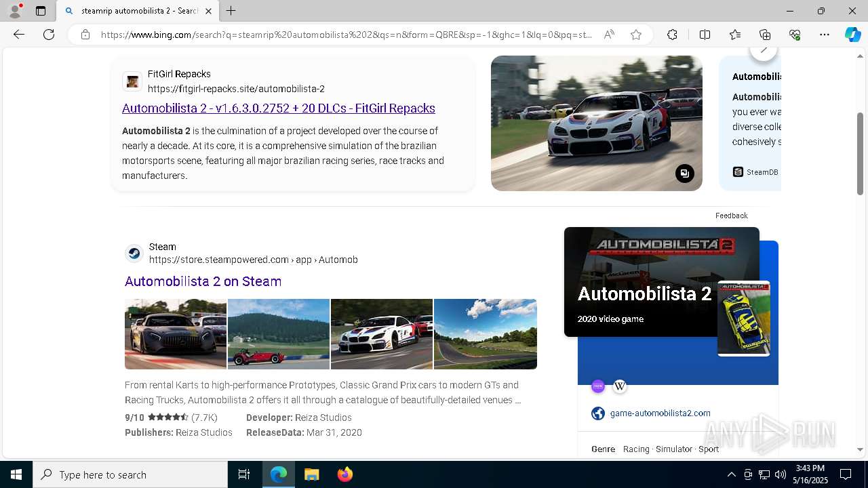Click the fitgirl-repacks.site URL text
868x488 pixels.
[x=236, y=89]
